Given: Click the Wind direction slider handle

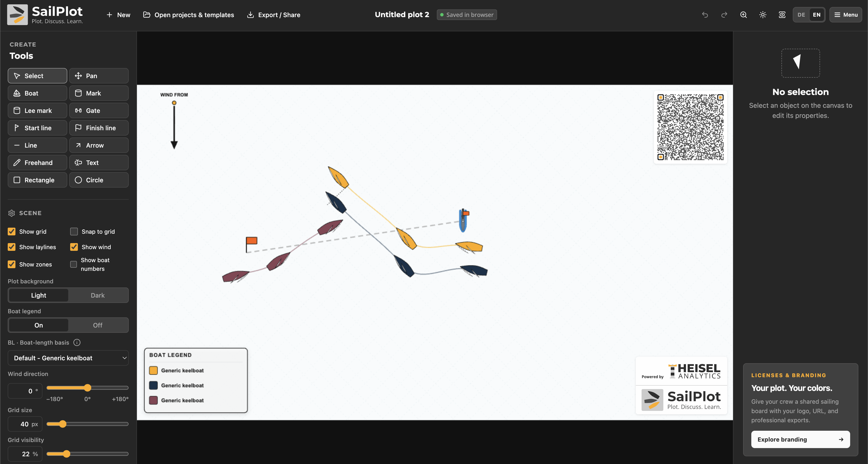Looking at the screenshot, I should click(88, 388).
